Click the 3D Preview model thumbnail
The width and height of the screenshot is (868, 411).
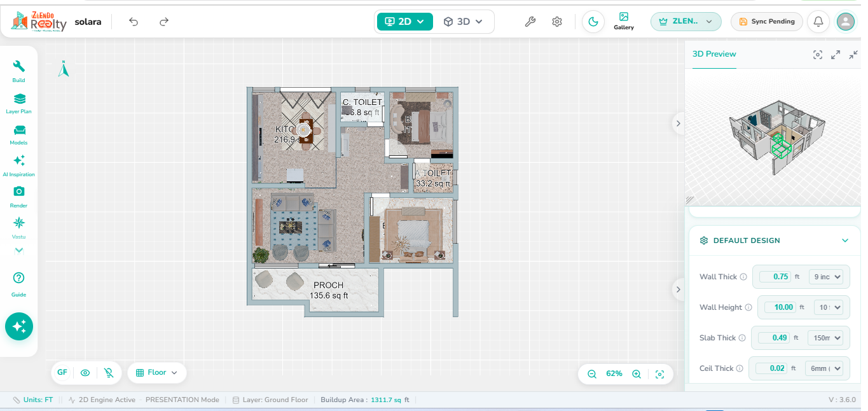tap(776, 137)
